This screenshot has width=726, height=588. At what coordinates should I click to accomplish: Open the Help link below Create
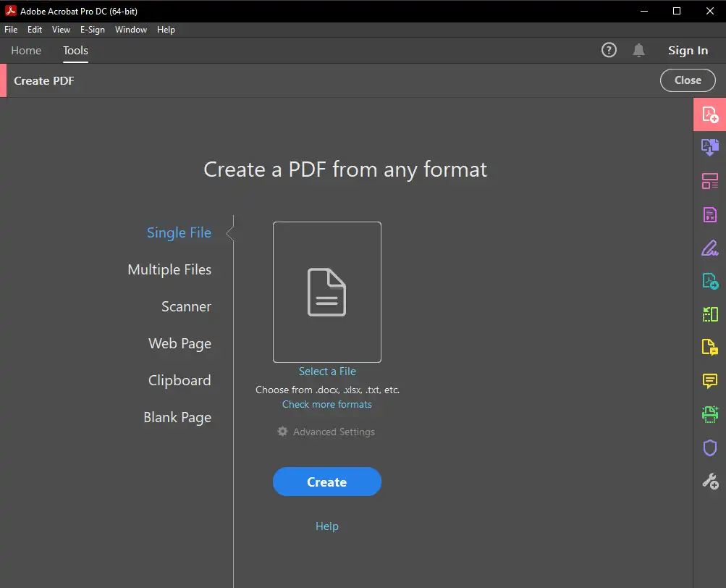pos(327,526)
